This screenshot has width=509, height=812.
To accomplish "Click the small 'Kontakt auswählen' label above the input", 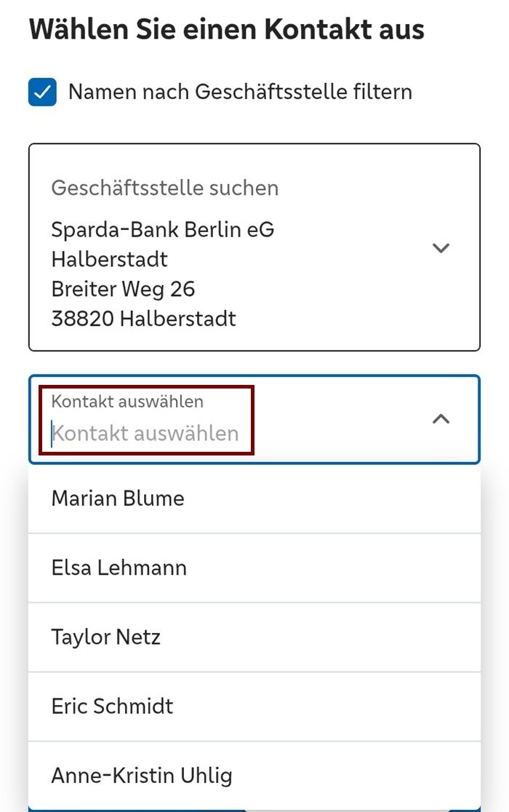I will point(127,402).
